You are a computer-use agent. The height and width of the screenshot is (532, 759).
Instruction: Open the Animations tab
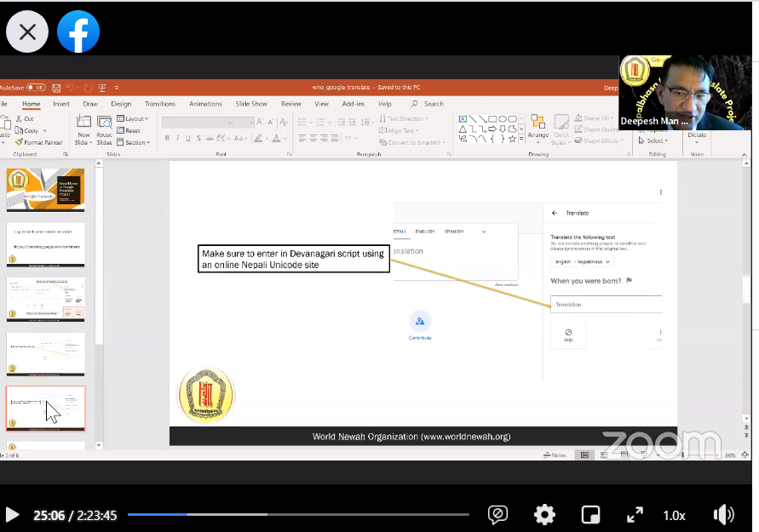(205, 104)
